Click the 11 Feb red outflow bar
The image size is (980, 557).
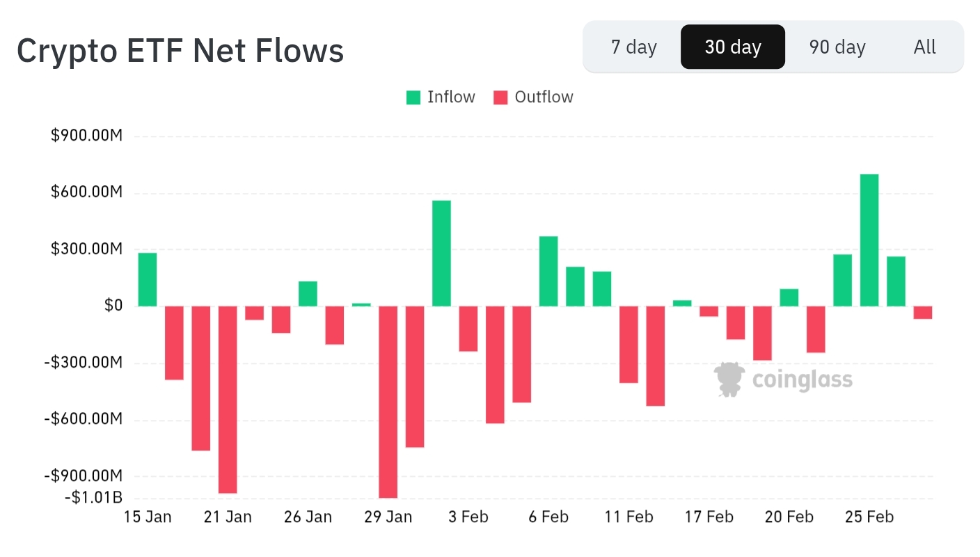(x=629, y=345)
